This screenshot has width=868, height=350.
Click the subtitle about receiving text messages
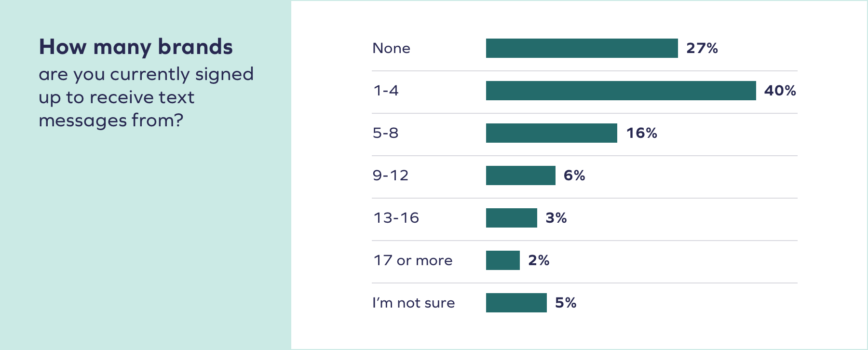tap(146, 97)
